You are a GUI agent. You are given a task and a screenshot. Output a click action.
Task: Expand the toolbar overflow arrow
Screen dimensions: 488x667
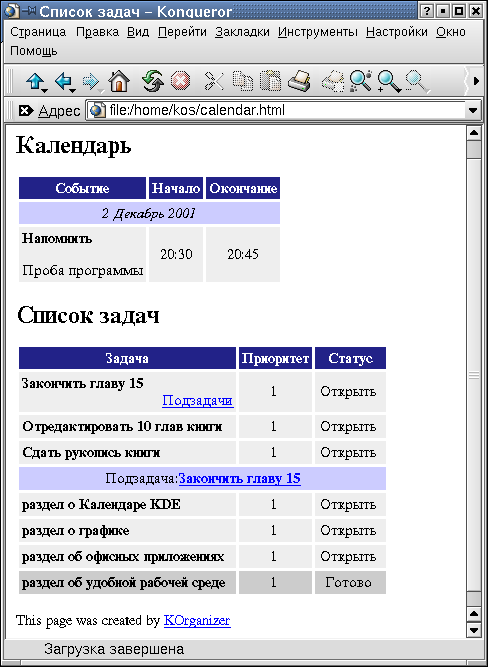[x=476, y=80]
